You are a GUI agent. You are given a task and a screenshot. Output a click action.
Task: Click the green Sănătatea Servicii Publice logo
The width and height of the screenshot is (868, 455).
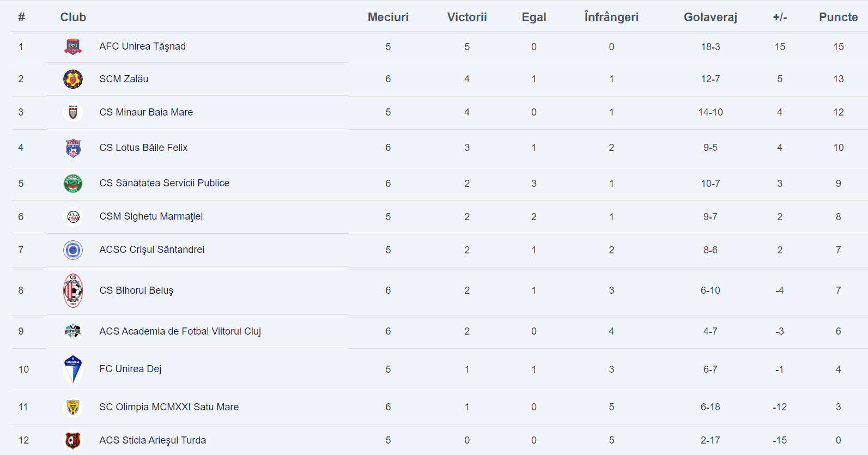click(73, 184)
